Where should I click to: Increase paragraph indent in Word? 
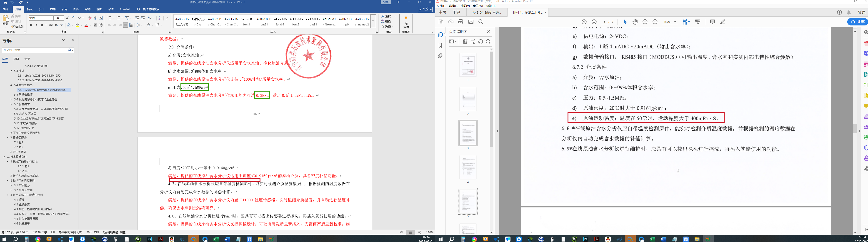tap(143, 18)
